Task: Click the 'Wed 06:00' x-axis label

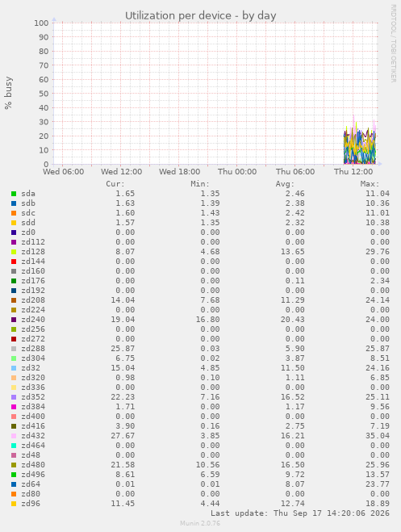Action: 64,171
